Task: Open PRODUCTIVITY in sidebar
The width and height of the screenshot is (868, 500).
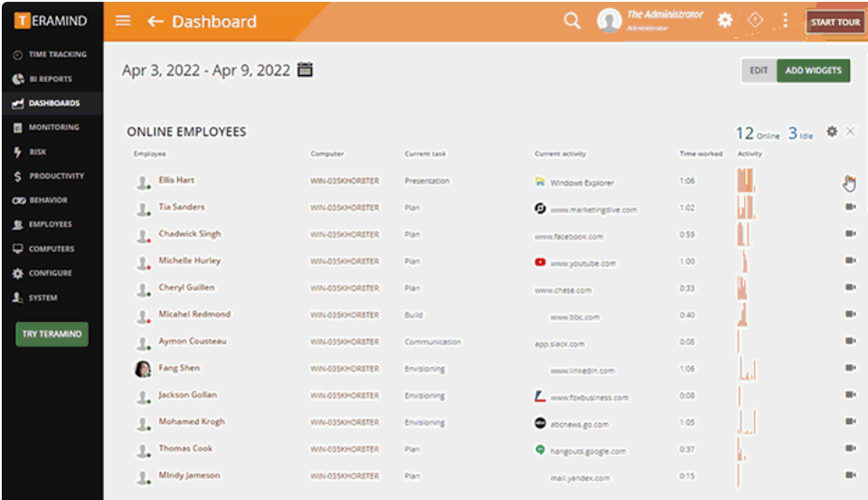Action: click(x=51, y=176)
